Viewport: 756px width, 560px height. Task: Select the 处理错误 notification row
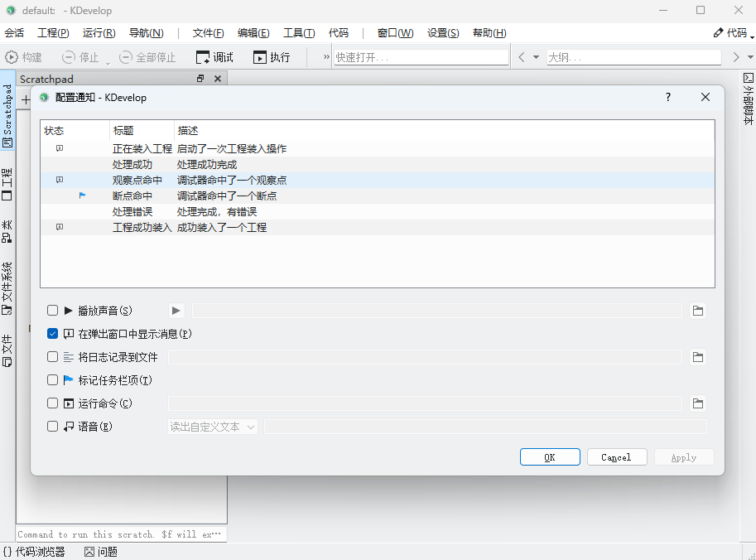pos(377,212)
